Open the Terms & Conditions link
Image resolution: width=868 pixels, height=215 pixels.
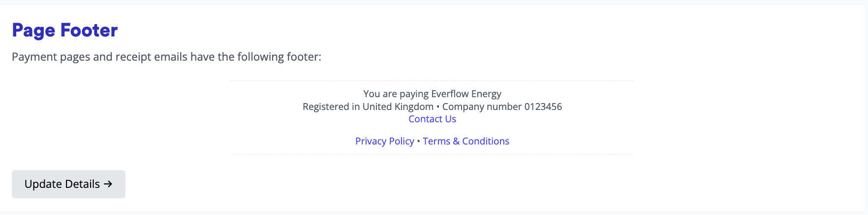(465, 141)
